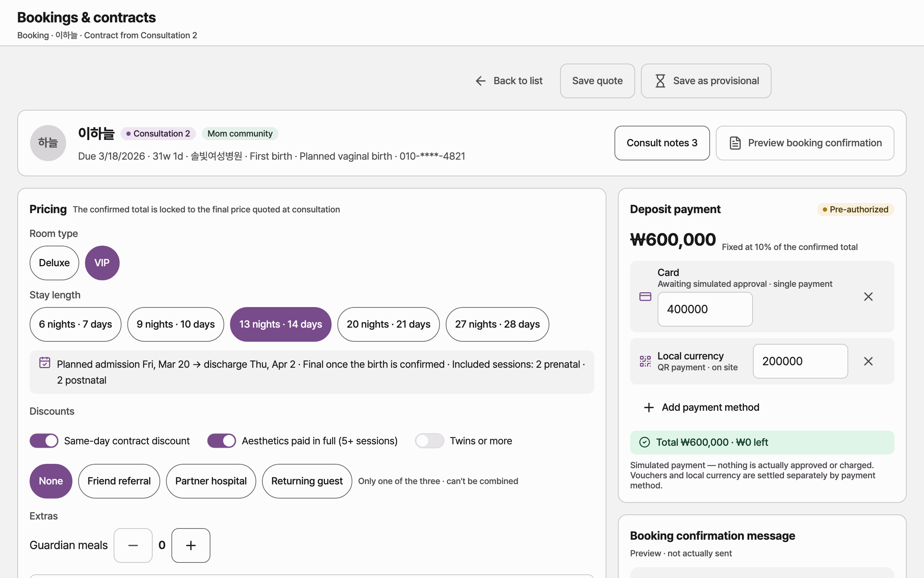Click the Pre-authorized status badge
This screenshot has height=578, width=924.
[855, 210]
